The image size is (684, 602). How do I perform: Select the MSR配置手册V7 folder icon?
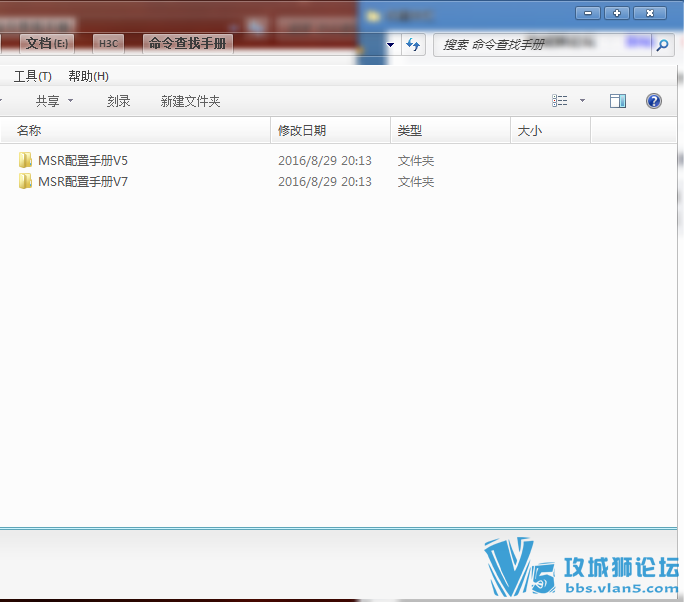[25, 181]
